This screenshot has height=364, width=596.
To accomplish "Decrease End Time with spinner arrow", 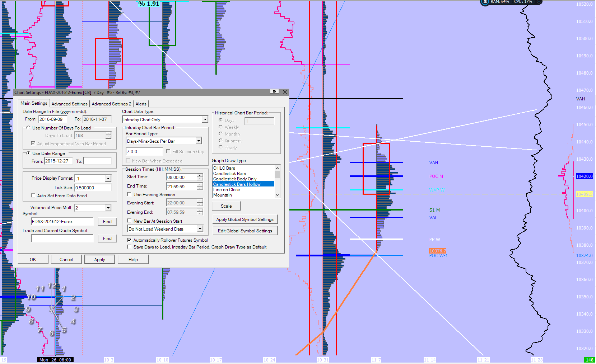I will pyautogui.click(x=200, y=188).
